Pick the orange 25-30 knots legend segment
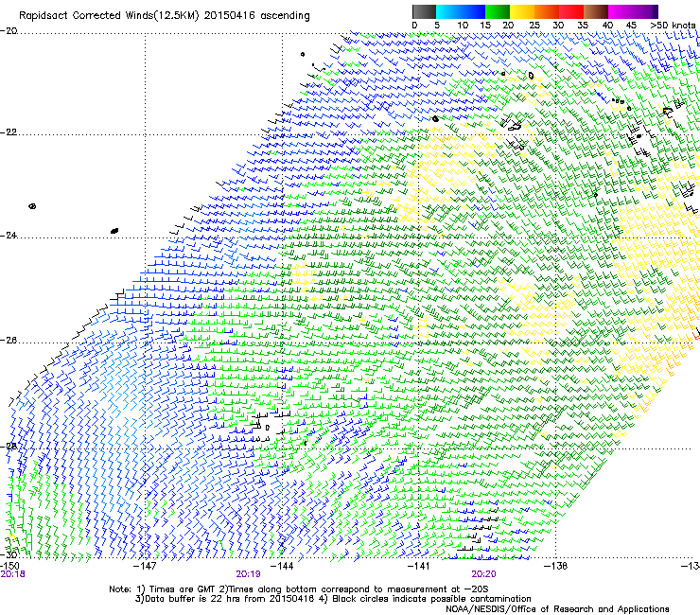 (x=547, y=11)
